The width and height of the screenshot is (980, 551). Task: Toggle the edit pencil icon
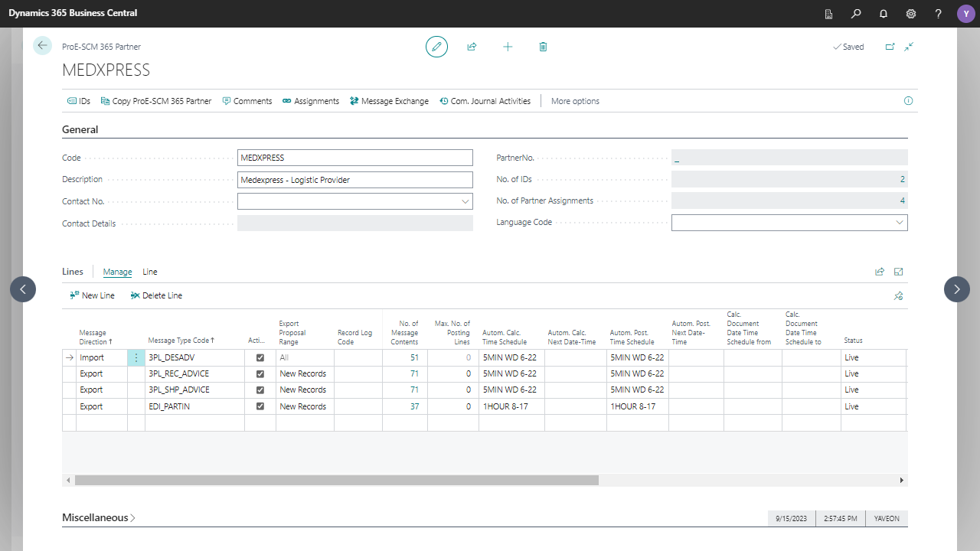coord(436,47)
